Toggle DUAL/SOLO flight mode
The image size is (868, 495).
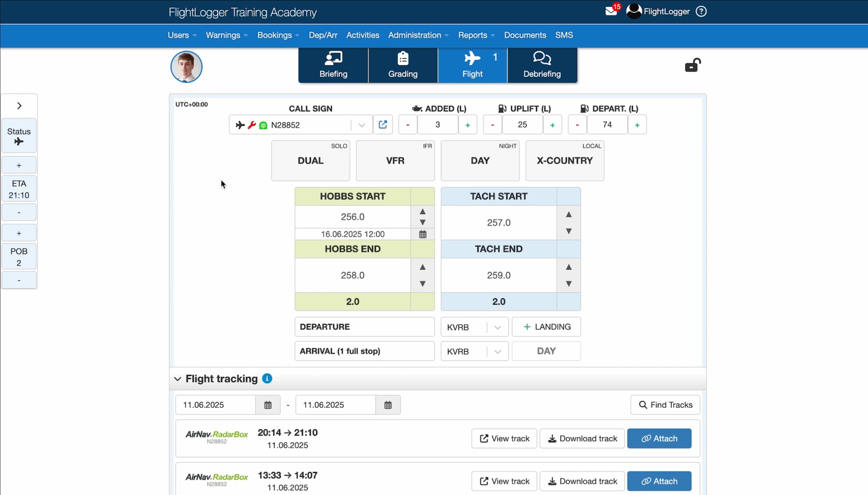click(310, 161)
